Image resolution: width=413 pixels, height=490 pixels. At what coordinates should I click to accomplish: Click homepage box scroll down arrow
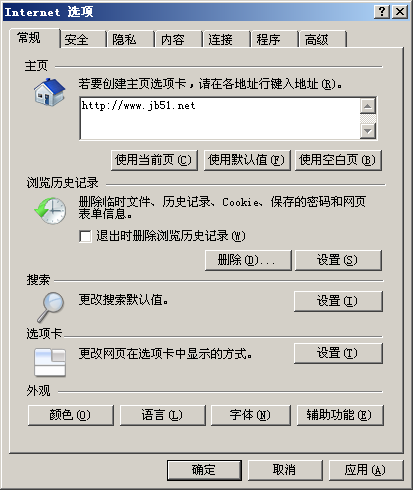[x=368, y=131]
